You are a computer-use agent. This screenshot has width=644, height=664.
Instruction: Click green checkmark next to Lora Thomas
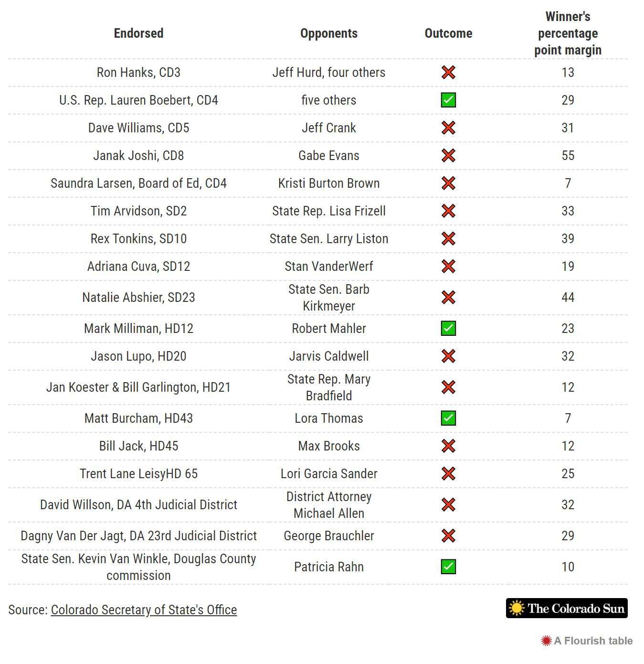tap(448, 418)
